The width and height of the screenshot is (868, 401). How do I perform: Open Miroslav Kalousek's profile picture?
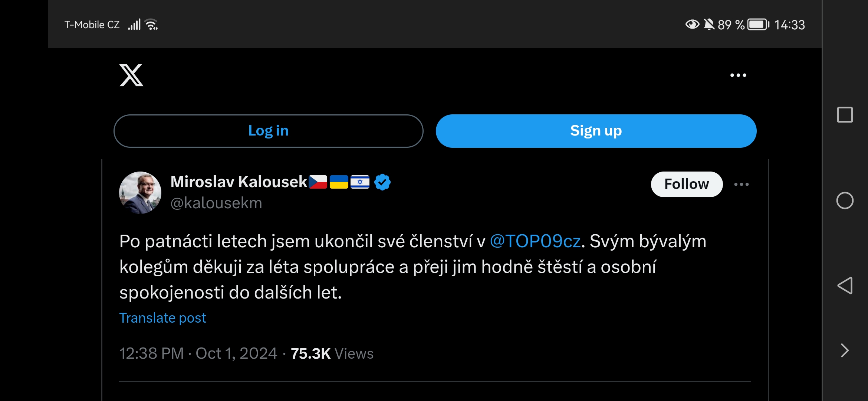tap(140, 192)
